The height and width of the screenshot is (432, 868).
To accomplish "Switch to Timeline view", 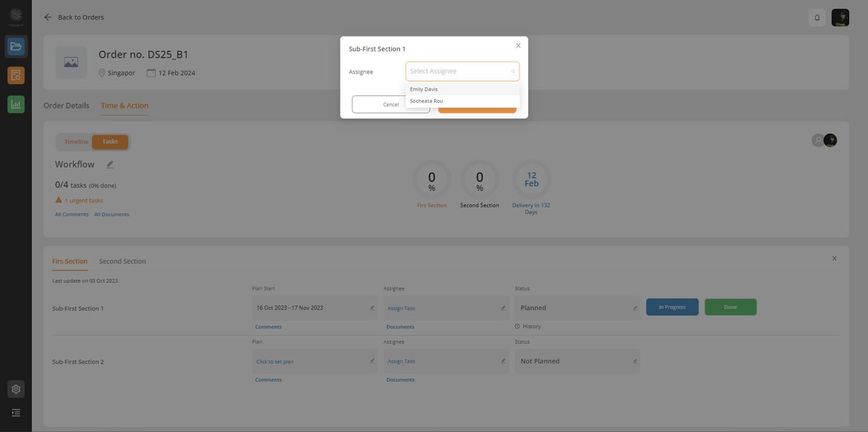I will click(76, 142).
